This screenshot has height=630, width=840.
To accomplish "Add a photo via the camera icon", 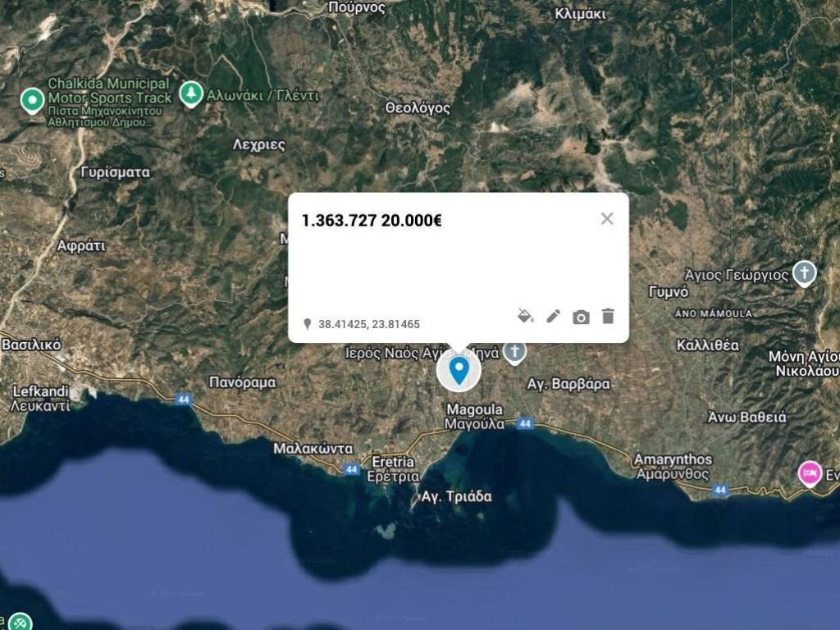I will pos(581,314).
